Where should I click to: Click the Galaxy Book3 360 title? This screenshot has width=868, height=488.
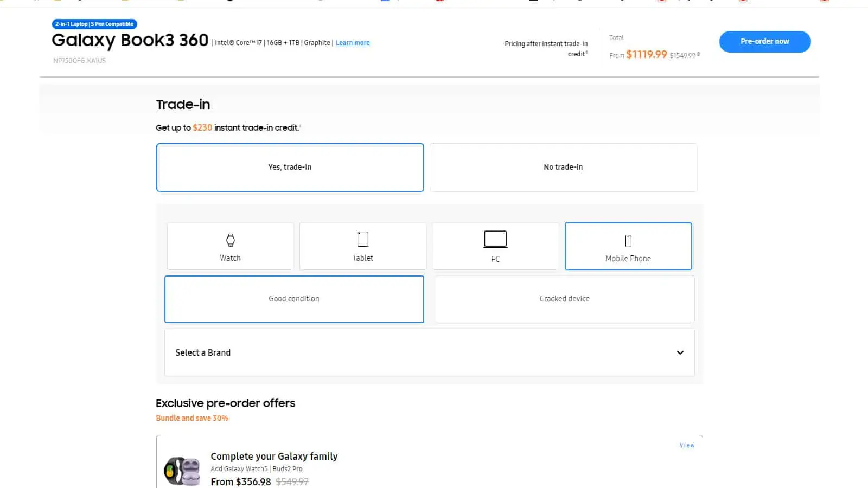pyautogui.click(x=130, y=40)
